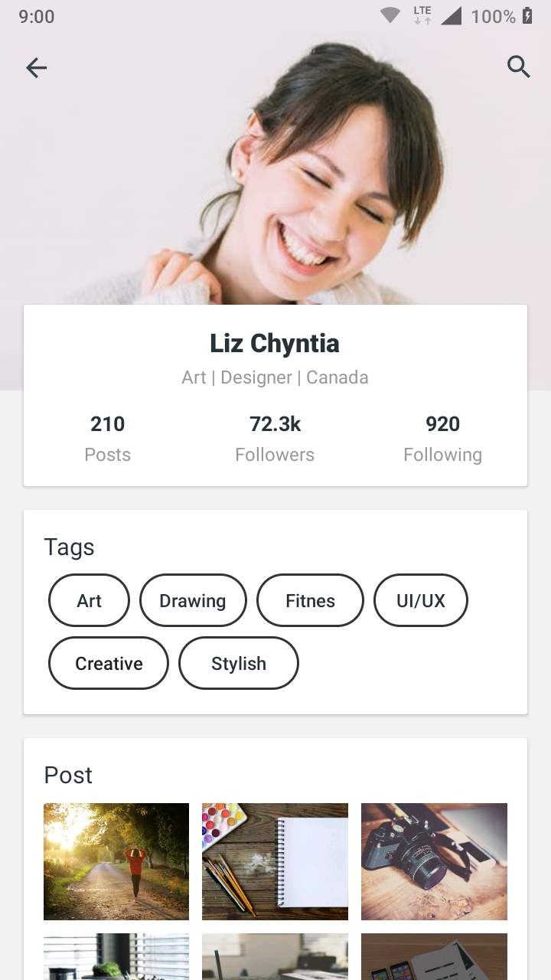
Task: Tap the cellular signal strength icon
Action: pos(452,16)
